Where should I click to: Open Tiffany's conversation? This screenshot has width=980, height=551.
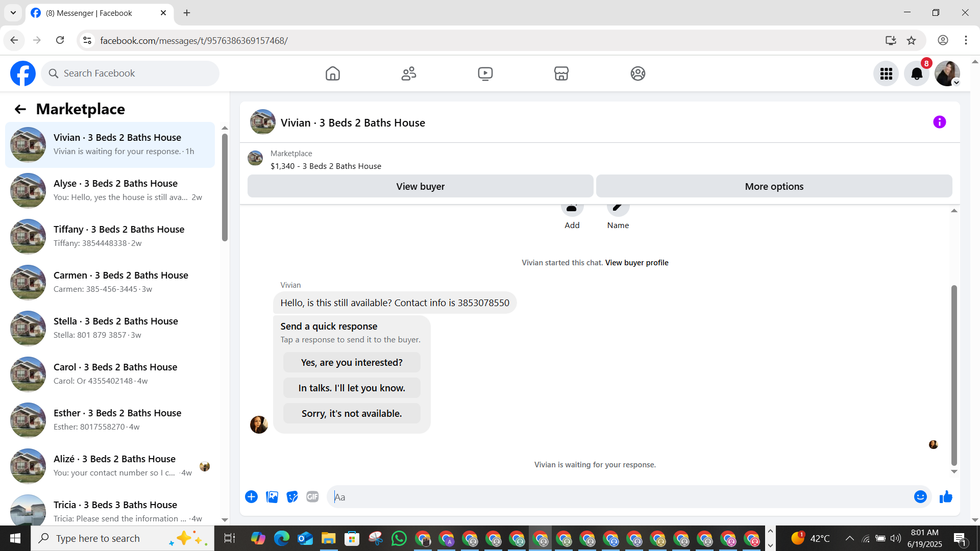(110, 236)
